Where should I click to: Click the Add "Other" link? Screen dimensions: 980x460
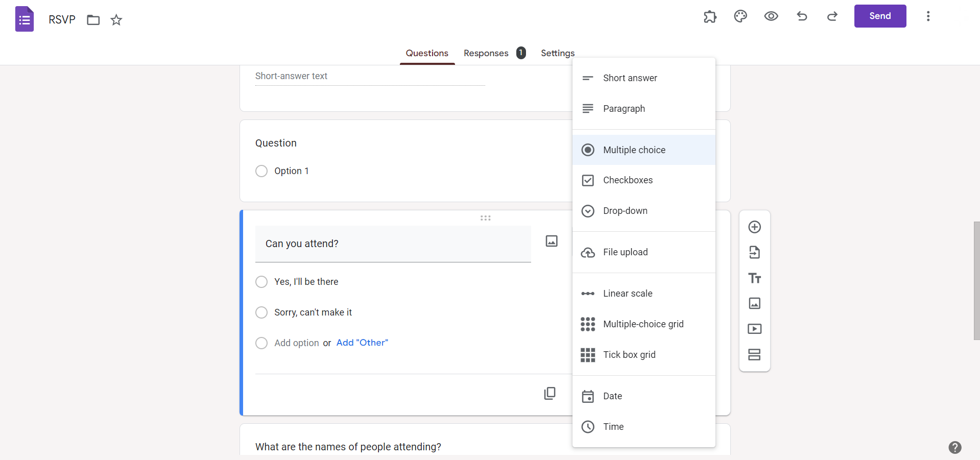pos(362,343)
